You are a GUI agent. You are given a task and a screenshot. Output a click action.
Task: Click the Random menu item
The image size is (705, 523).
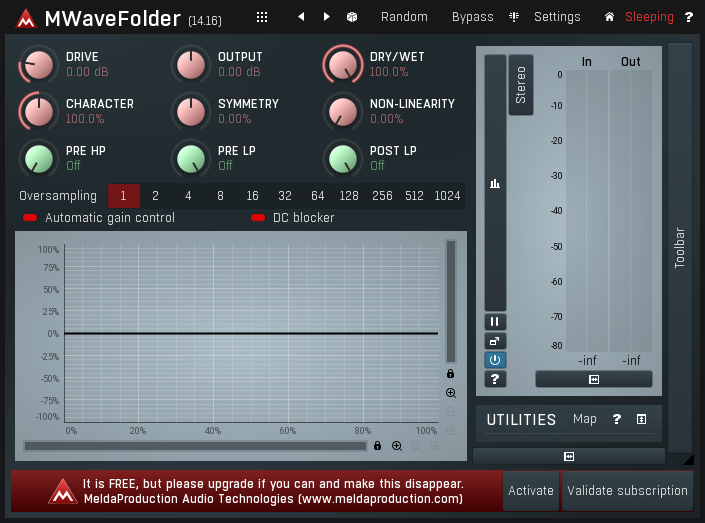pyautogui.click(x=404, y=17)
